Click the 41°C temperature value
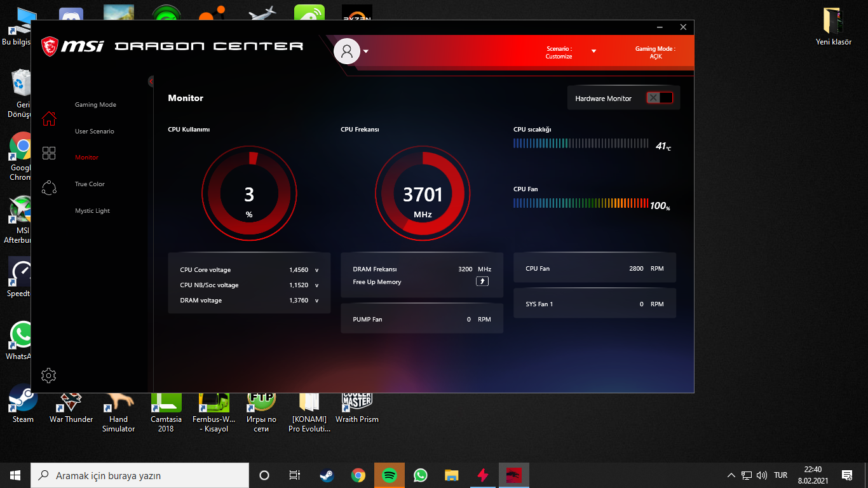 663,146
